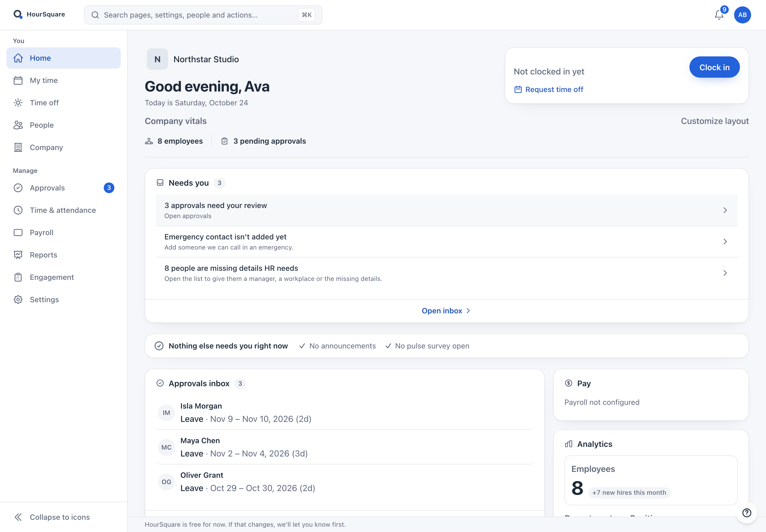Click Request time off link

[549, 89]
